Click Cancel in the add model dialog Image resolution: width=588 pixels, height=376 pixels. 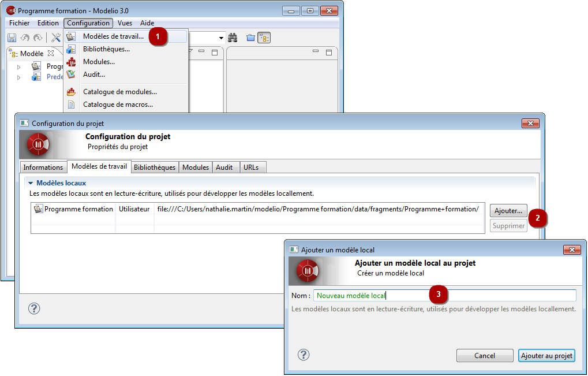coord(485,356)
